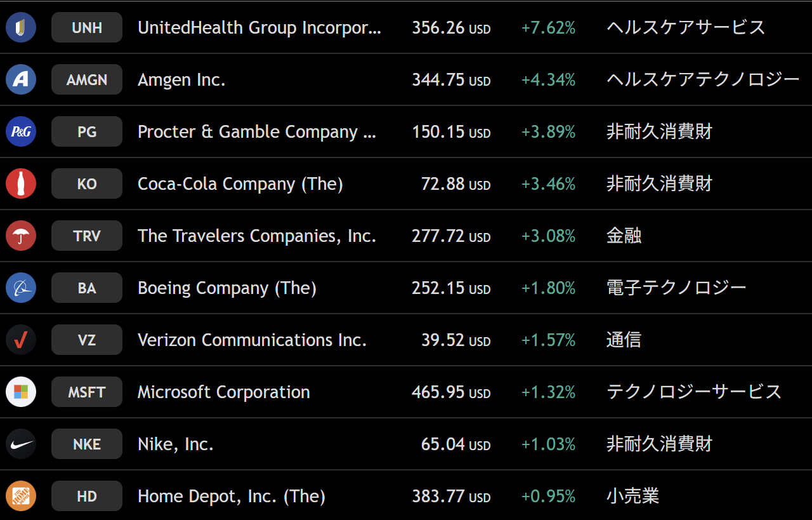The image size is (812, 520).
Task: Click the Home Depot orange logo icon
Action: tap(21, 496)
